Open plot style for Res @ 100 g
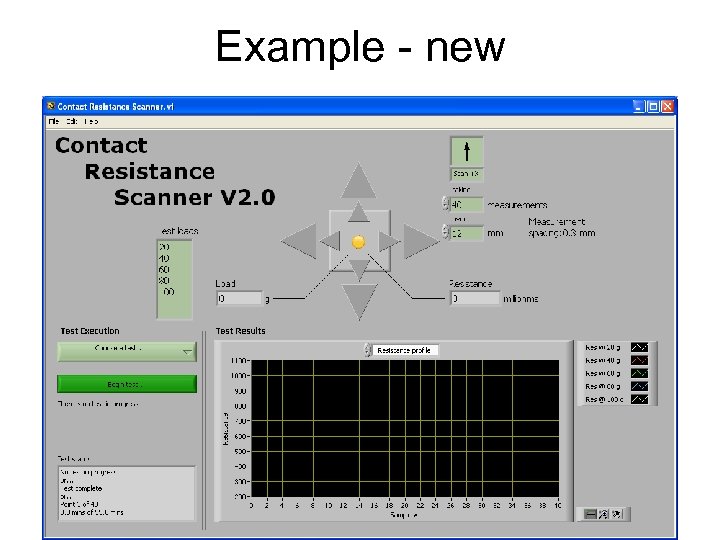 (x=639, y=399)
